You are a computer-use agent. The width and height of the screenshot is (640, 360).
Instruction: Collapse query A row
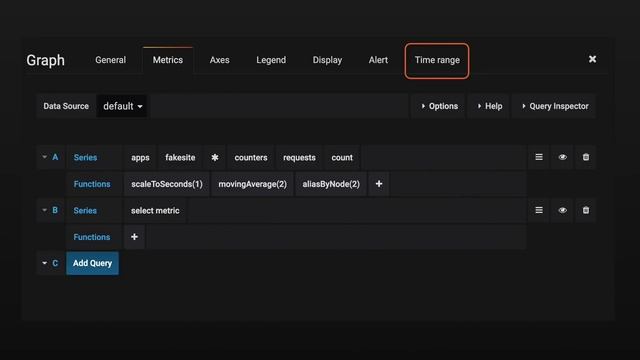tap(44, 157)
